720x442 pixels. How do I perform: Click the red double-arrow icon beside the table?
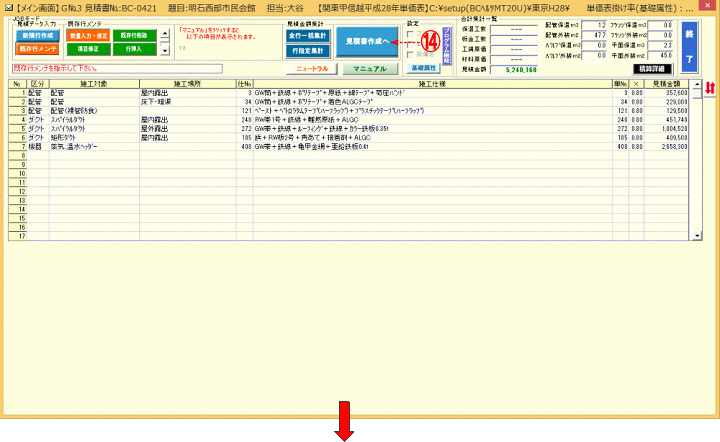[x=710, y=89]
